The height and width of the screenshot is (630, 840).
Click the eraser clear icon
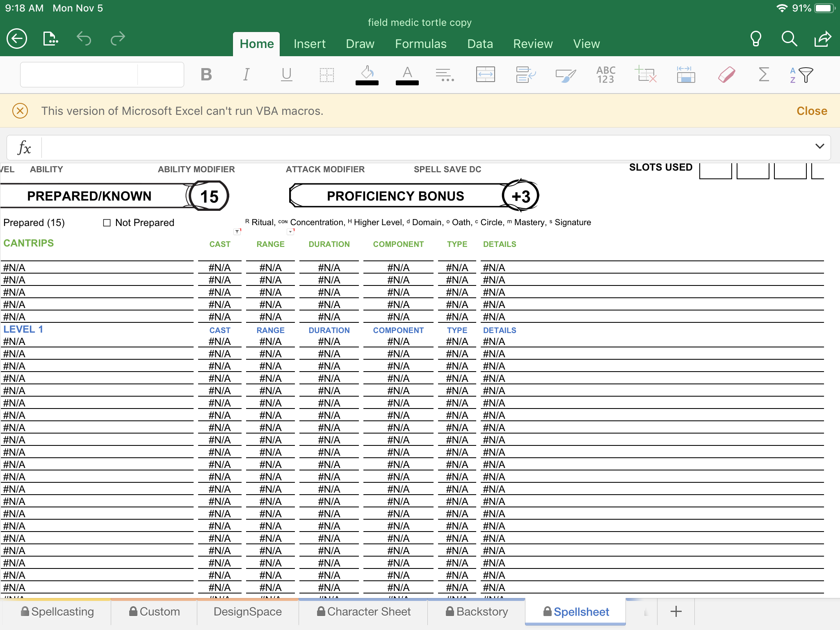[x=726, y=75]
